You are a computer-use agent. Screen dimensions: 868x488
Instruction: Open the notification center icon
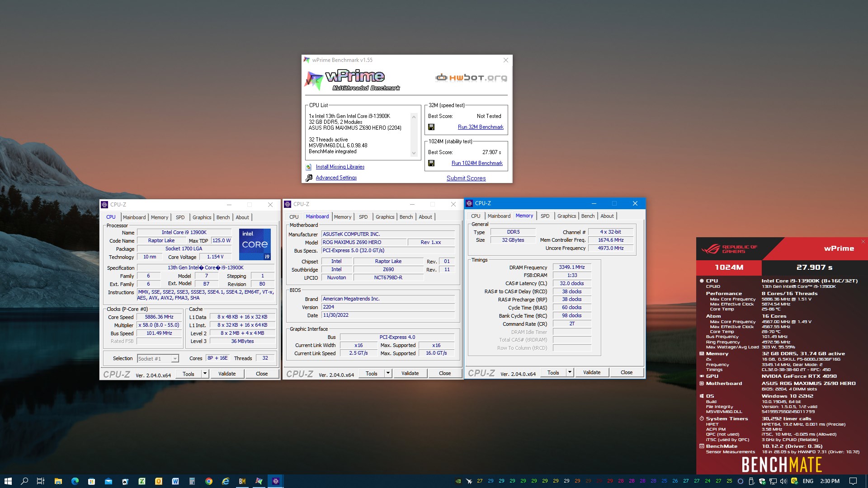pyautogui.click(x=853, y=481)
